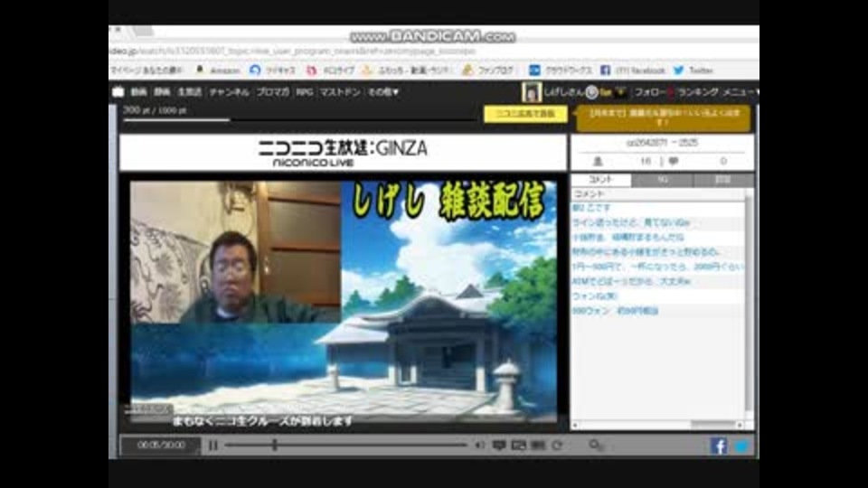868x488 pixels.
Task: Click the ニコニコ生放送:GINZA logo banner
Action: click(344, 152)
